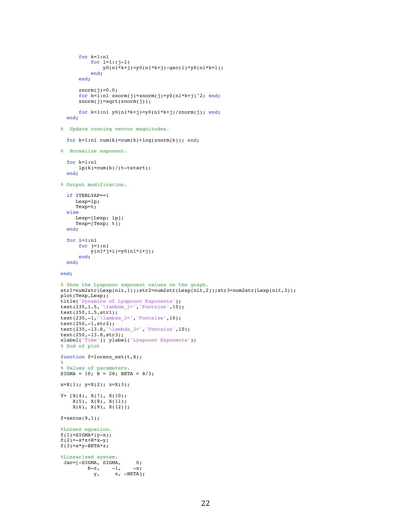The image size is (411, 532).
Task: Click the comment 'Update running vector magnitudes.'
Action: coord(119,129)
